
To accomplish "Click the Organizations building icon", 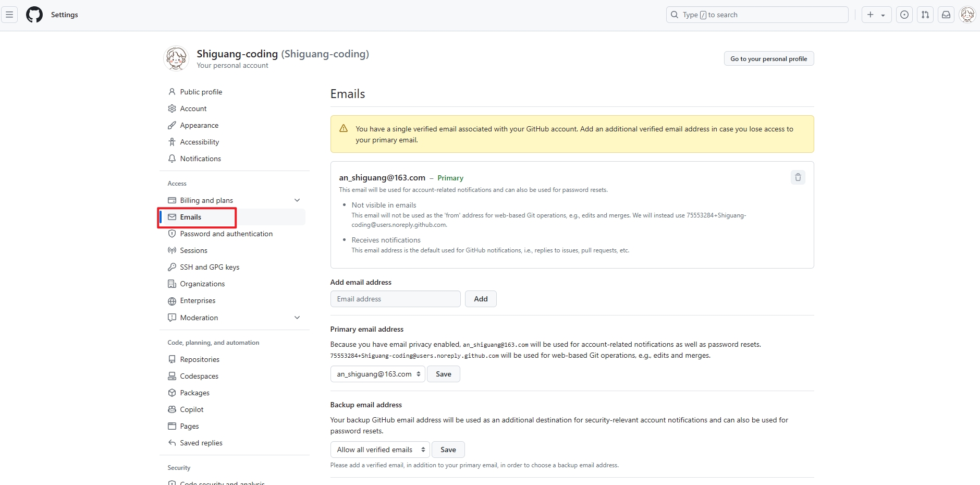I will (172, 284).
